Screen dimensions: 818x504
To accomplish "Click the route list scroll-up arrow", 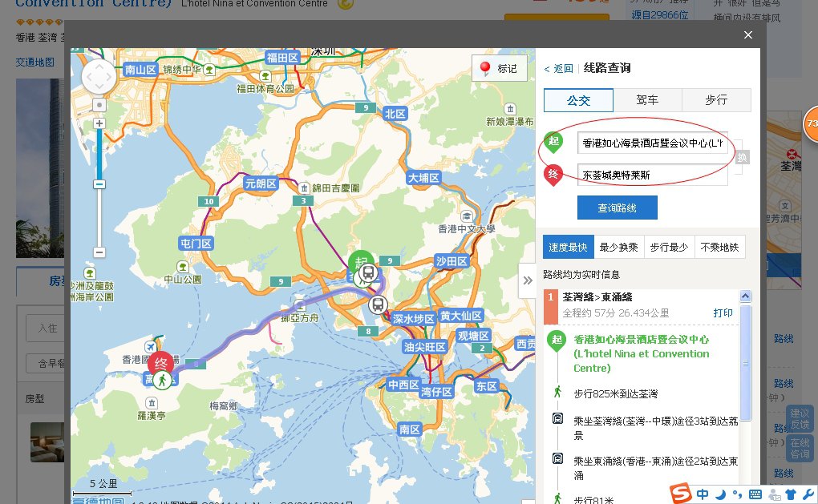I will (x=746, y=296).
